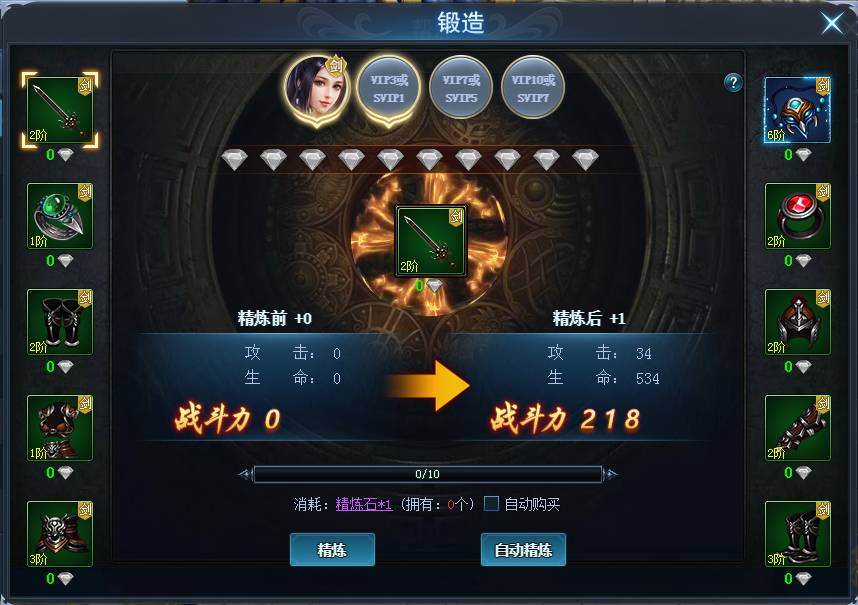Select the VIP3或SVIP1 character slot
Image resolution: width=858 pixels, height=605 pixels.
pyautogui.click(x=389, y=89)
